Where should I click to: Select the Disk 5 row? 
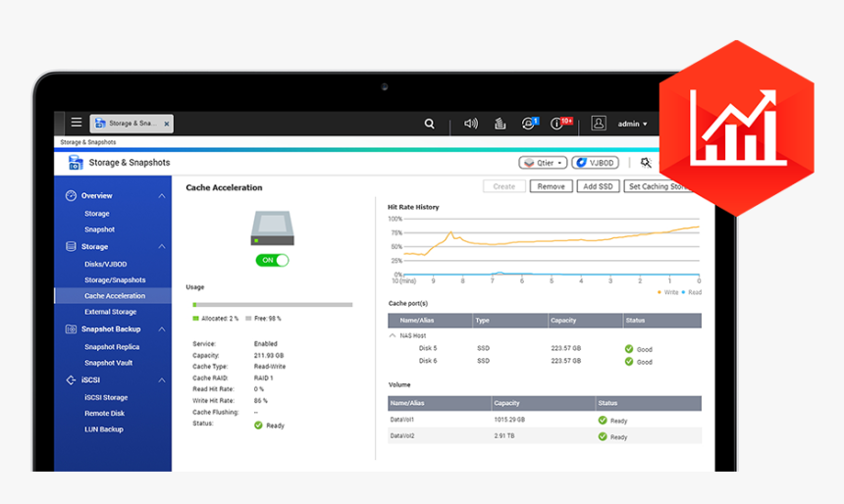click(545, 348)
